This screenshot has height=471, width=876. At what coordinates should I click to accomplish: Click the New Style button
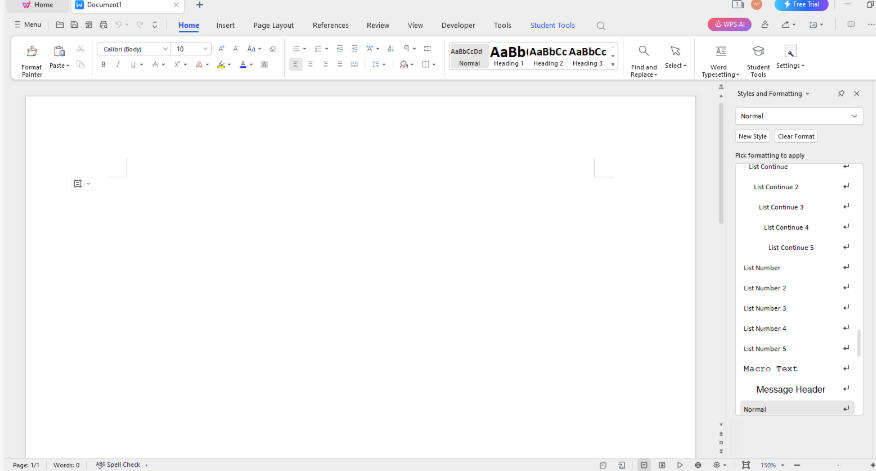click(x=752, y=136)
